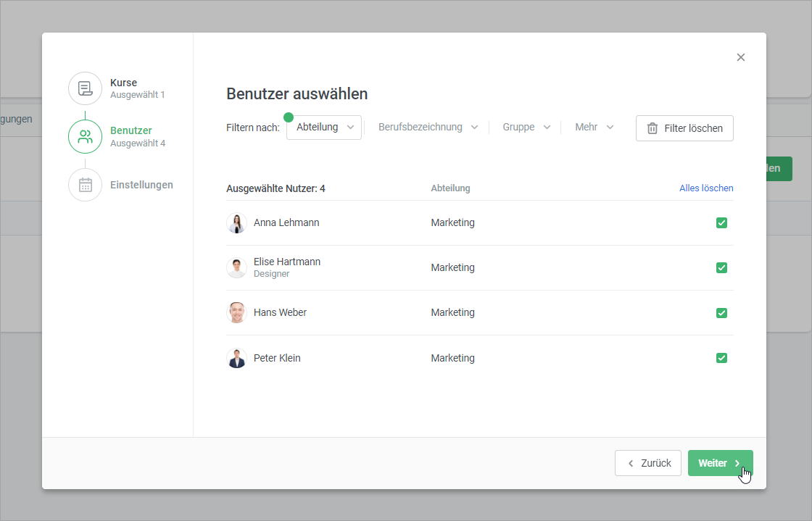
Task: Close the dialog with the X icon
Action: 740,57
